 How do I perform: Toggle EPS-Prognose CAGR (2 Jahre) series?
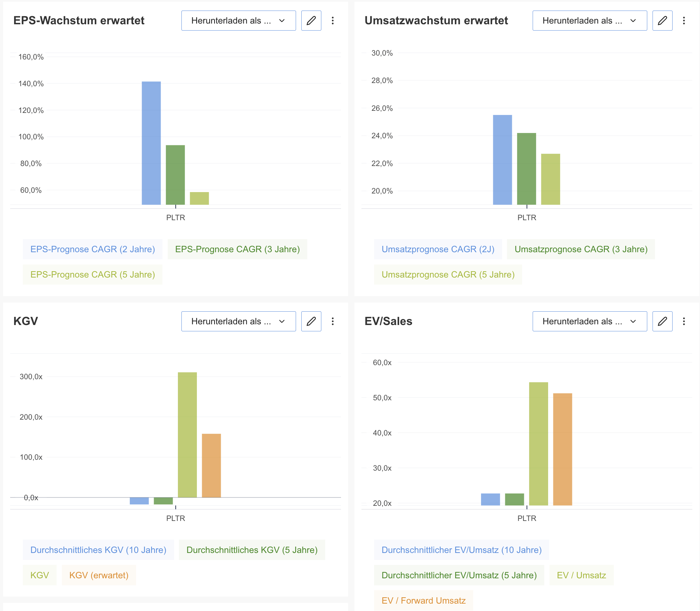(x=93, y=249)
